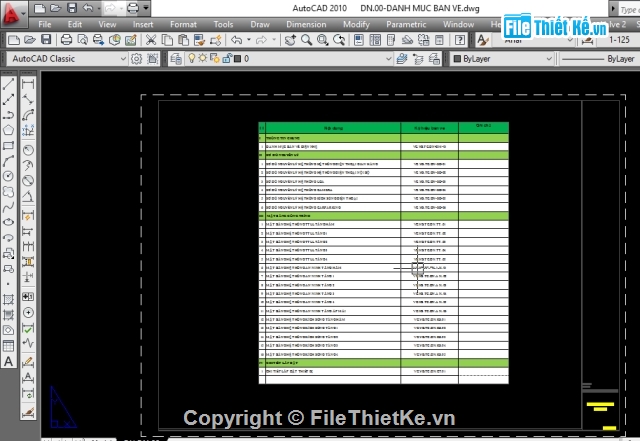
Task: Select the Polygon draw tool
Action: coord(8,130)
